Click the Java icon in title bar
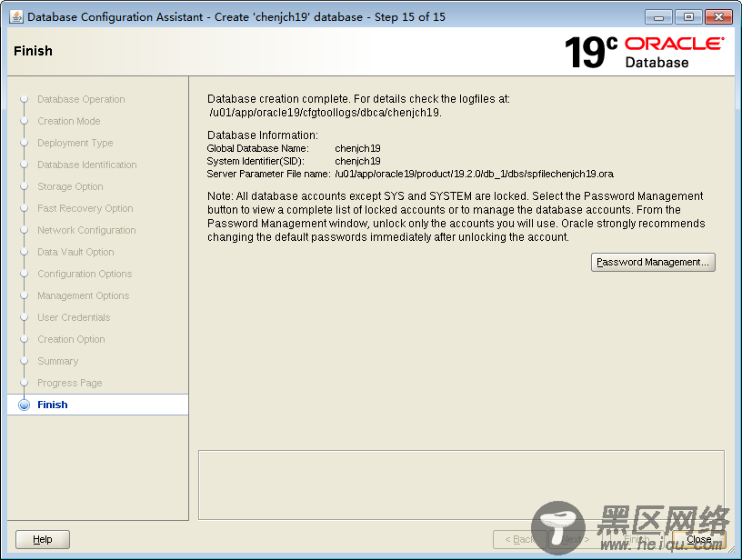 coord(16,16)
